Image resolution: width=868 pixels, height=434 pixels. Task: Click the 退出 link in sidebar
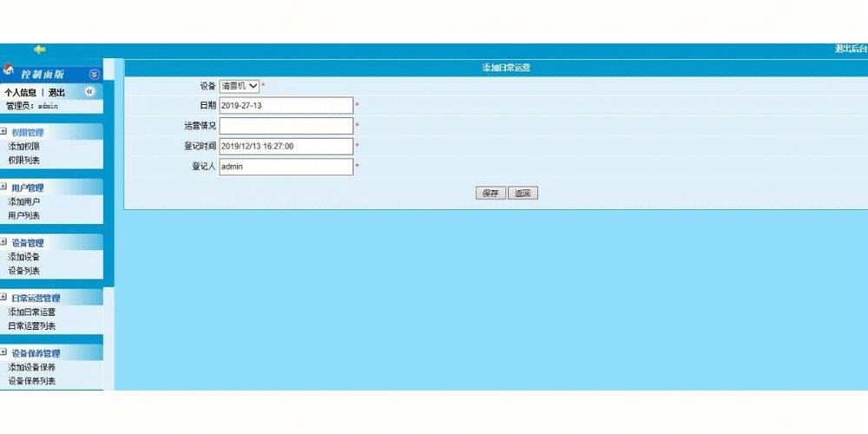[56, 93]
